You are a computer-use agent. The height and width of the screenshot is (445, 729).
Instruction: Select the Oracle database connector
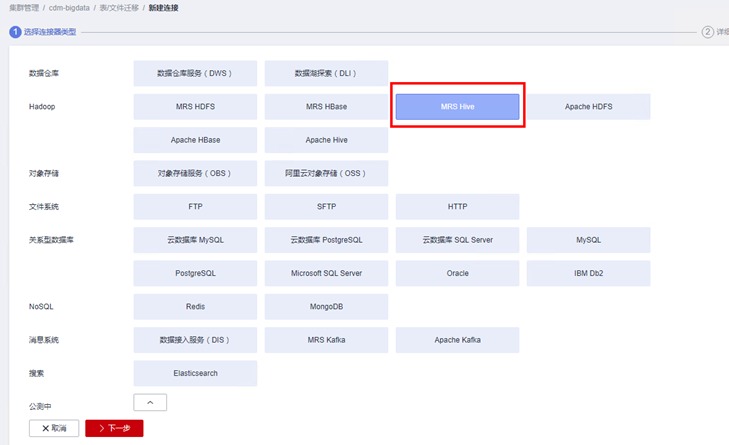coord(457,273)
